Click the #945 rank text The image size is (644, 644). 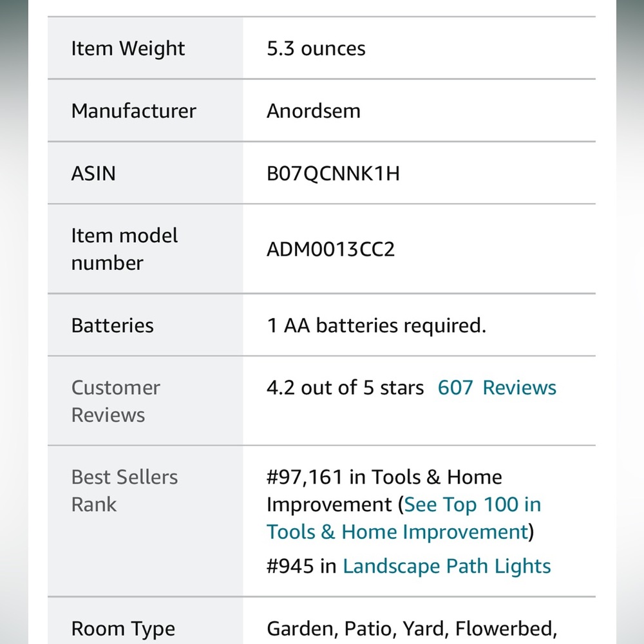tap(290, 566)
